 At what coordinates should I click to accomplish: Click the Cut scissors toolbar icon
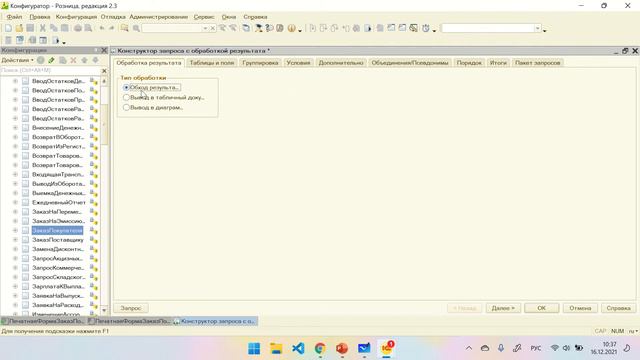(42, 28)
